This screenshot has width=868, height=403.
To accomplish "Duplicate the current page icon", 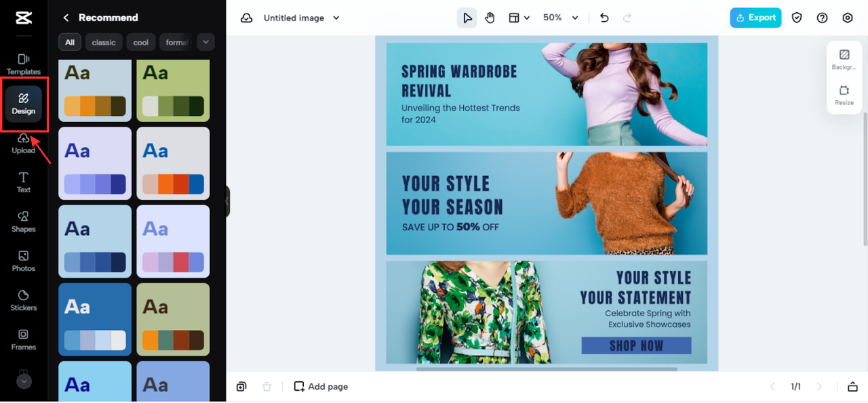I will click(241, 387).
